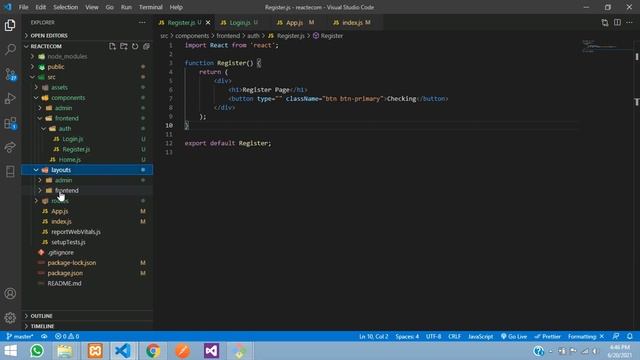The image size is (640, 360).
Task: Open WhatsApp from the taskbar
Action: (x=37, y=351)
